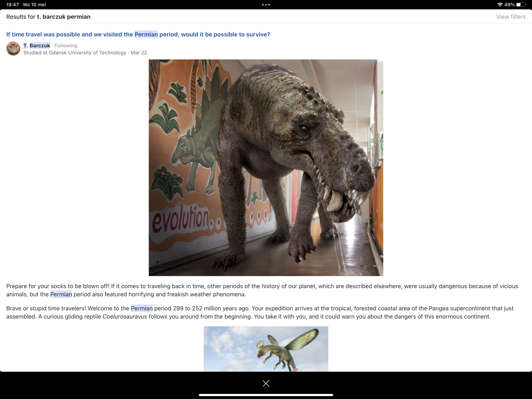This screenshot has width=532, height=399.
Task: Click the highlighted Permian in first paragraph
Action: 61,294
